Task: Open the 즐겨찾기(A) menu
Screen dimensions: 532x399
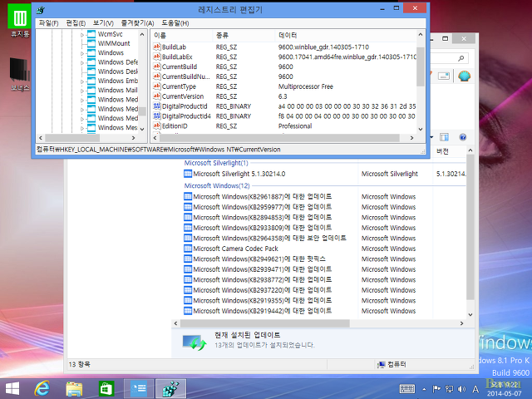Action: [137, 23]
